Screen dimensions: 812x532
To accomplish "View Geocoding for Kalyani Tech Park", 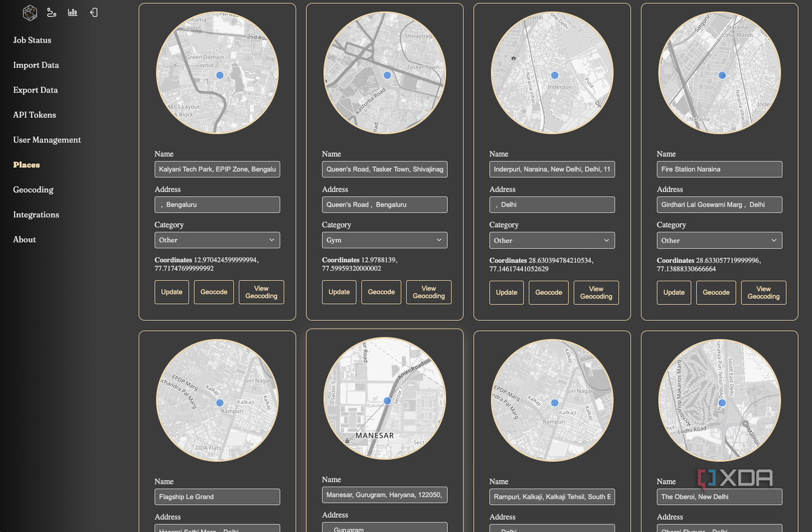I will [x=261, y=292].
